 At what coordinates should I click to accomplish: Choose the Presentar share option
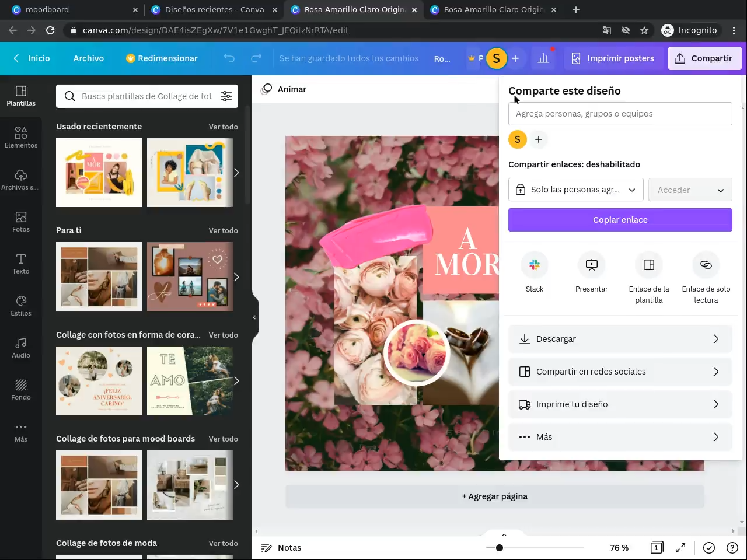592,272
